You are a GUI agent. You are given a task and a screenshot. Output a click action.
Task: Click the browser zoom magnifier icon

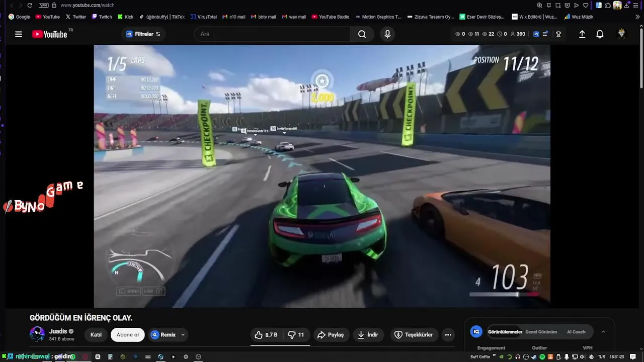(x=540, y=5)
